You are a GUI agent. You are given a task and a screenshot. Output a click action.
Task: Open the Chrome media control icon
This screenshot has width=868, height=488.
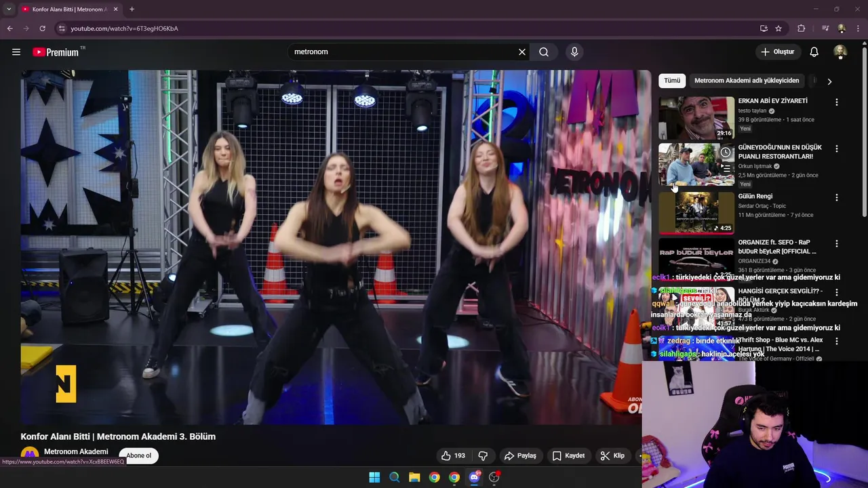825,28
